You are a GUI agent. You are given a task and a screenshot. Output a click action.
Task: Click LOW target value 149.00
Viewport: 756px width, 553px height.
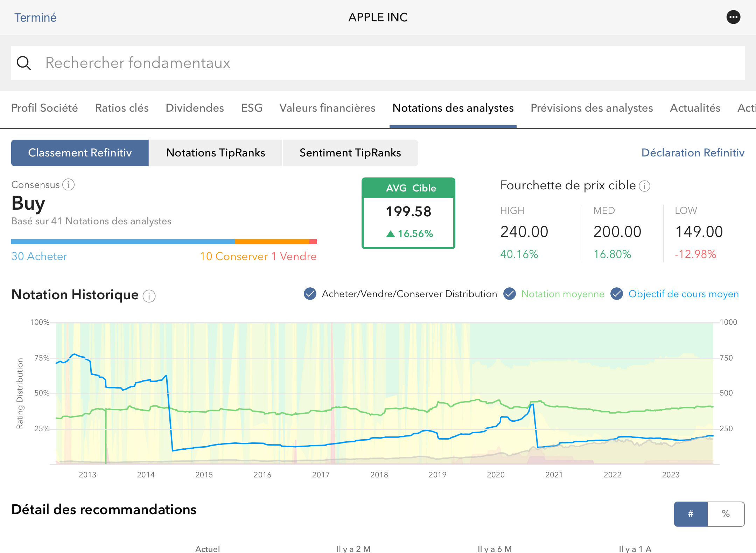pos(699,232)
